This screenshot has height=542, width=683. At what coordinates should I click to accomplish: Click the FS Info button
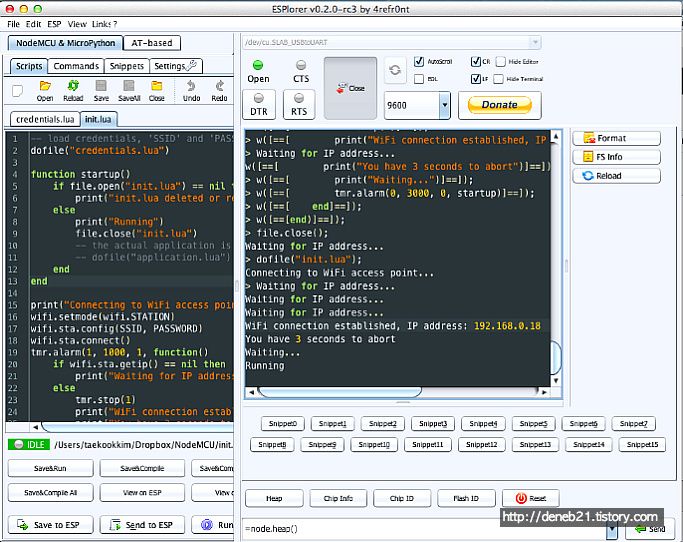pyautogui.click(x=616, y=157)
